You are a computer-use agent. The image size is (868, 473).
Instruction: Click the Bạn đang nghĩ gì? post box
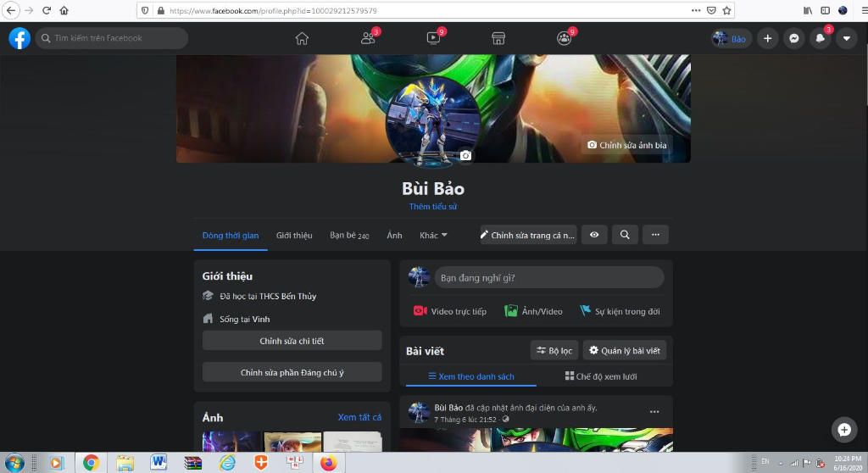[x=549, y=277]
